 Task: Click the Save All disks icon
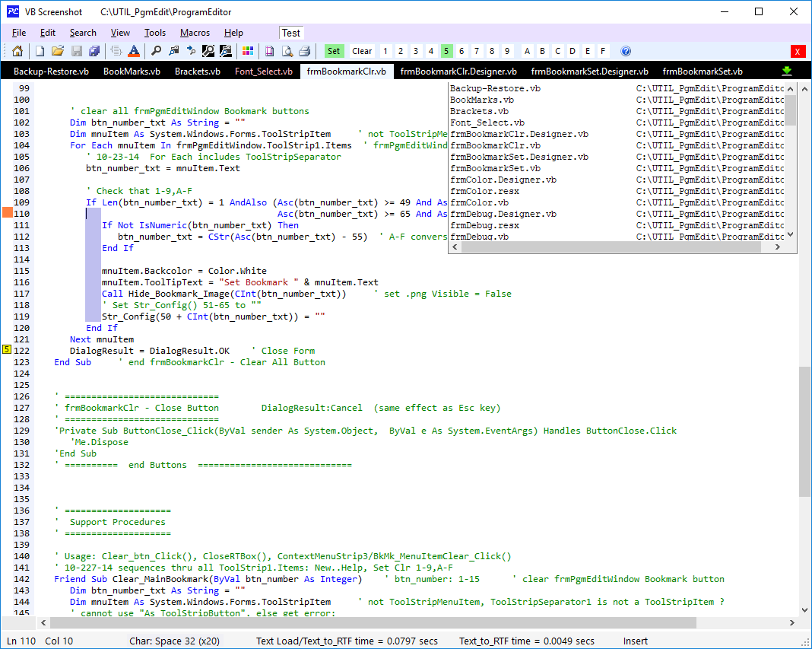94,51
